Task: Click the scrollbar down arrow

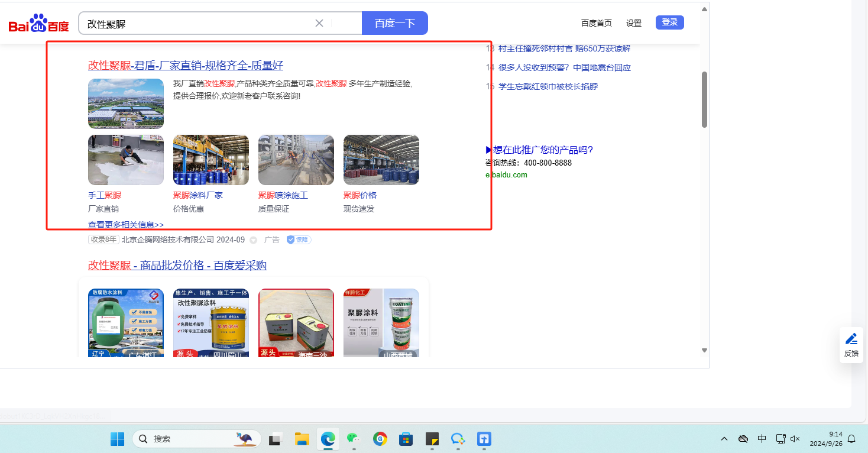Action: point(704,350)
